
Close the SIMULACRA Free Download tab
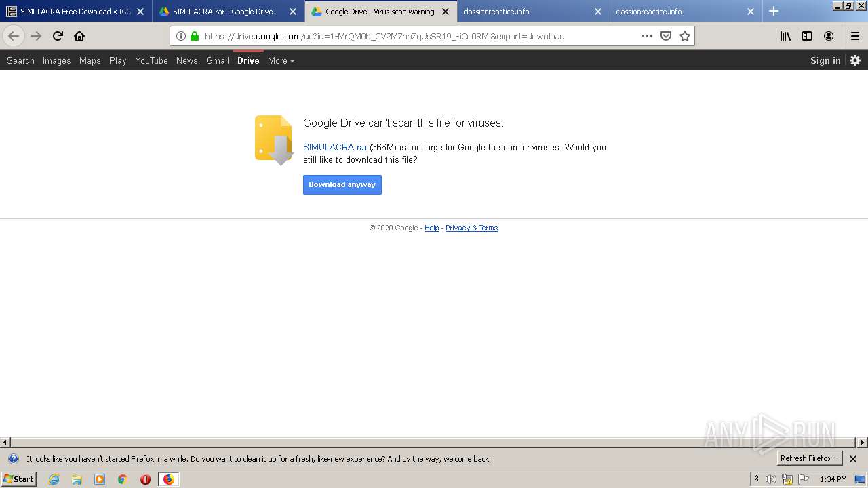(140, 12)
